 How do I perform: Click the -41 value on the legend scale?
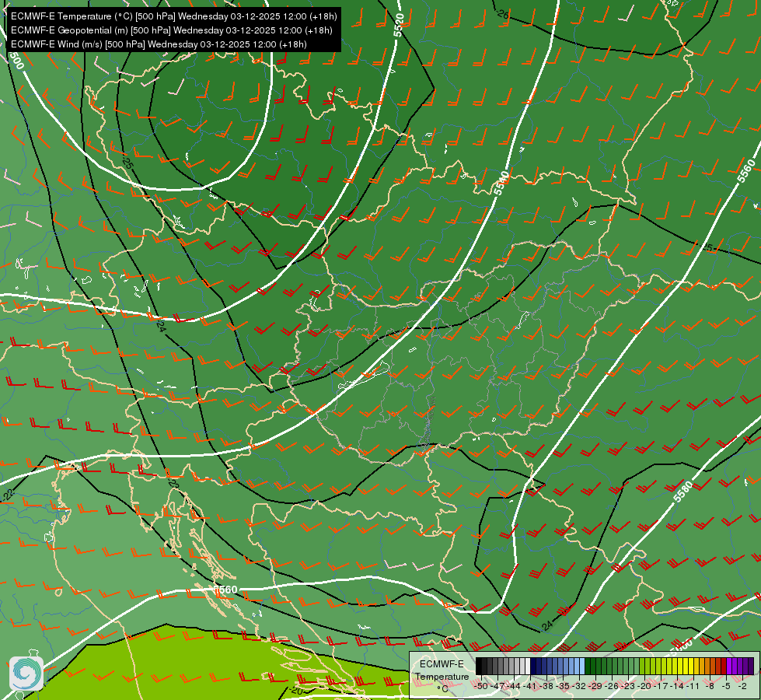(x=530, y=686)
